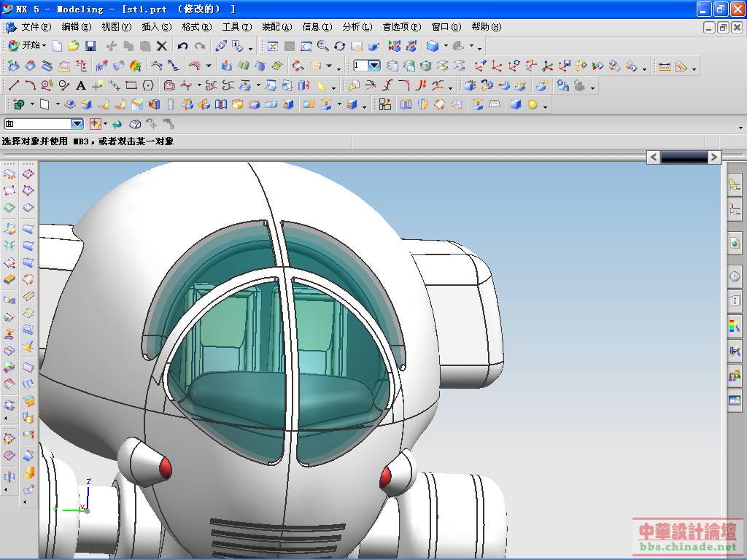Click the Delete X icon
The width and height of the screenshot is (747, 560).
162,46
